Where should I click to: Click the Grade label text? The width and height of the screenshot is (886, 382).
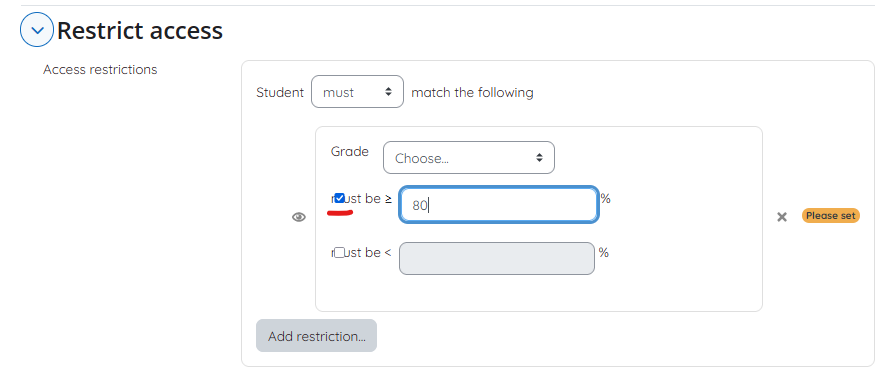[x=350, y=151]
